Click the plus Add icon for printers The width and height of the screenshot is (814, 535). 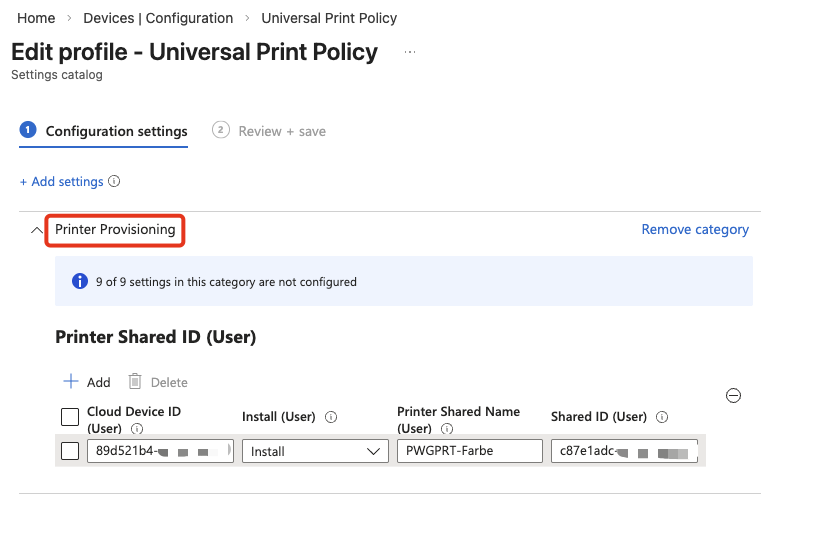coord(71,382)
